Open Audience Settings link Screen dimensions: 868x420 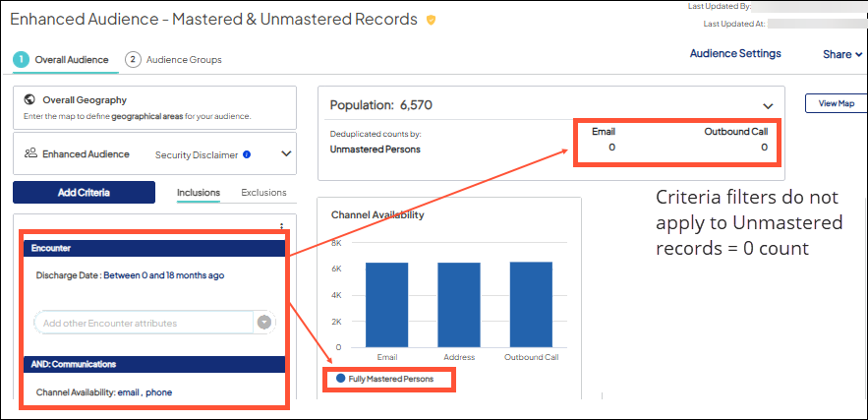point(735,53)
